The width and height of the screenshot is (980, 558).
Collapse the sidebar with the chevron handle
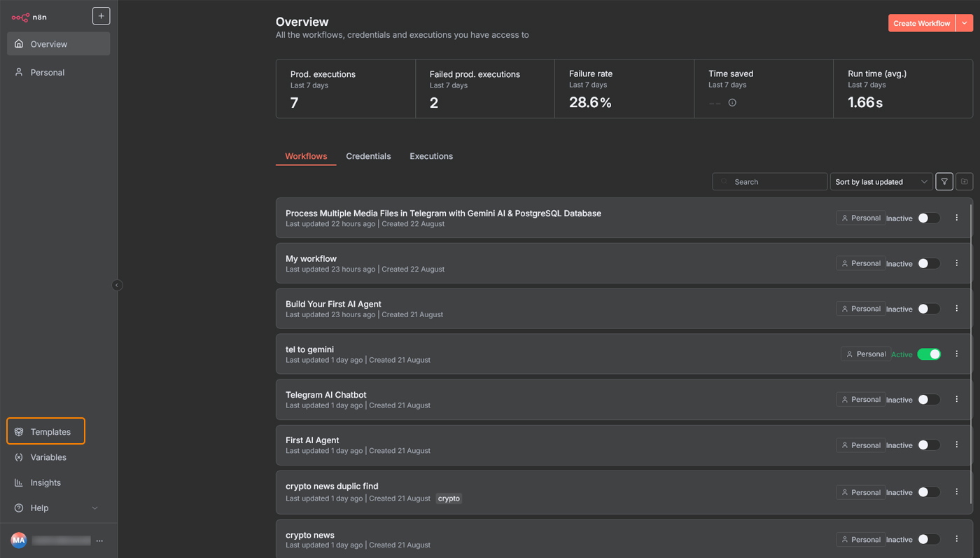click(x=117, y=285)
